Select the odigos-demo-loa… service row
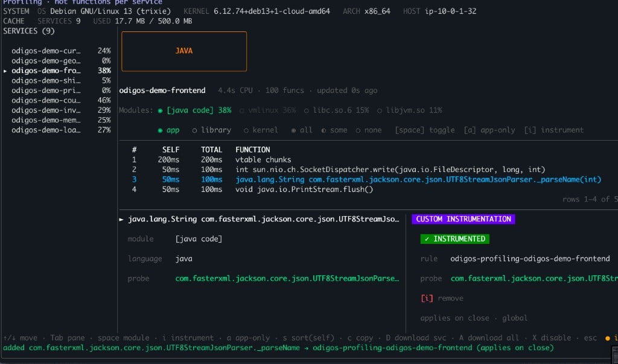The height and width of the screenshot is (364, 618). click(61, 130)
